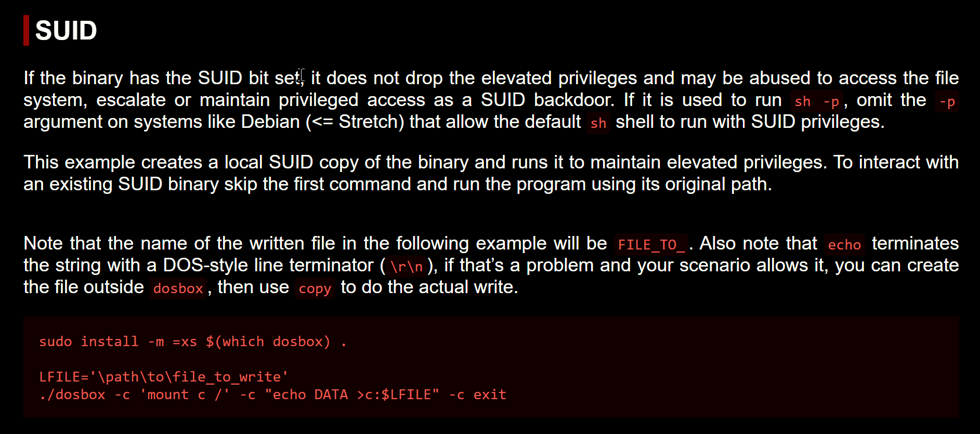
Task: Click "./dosbox" at start of last command
Action: point(72,394)
